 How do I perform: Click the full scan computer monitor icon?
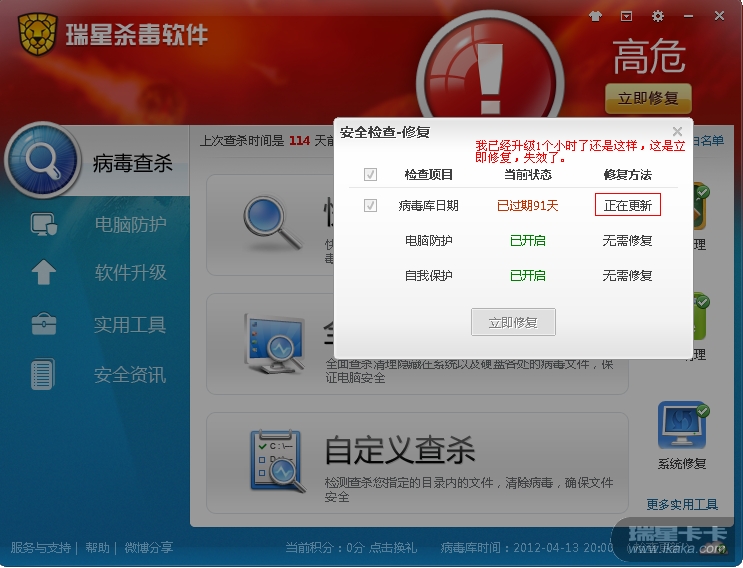click(x=274, y=343)
